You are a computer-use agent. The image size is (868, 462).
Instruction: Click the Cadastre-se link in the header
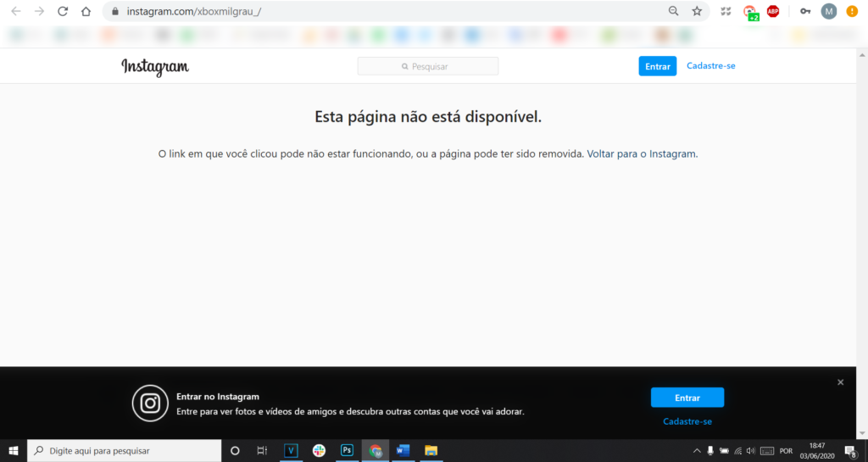pos(710,66)
